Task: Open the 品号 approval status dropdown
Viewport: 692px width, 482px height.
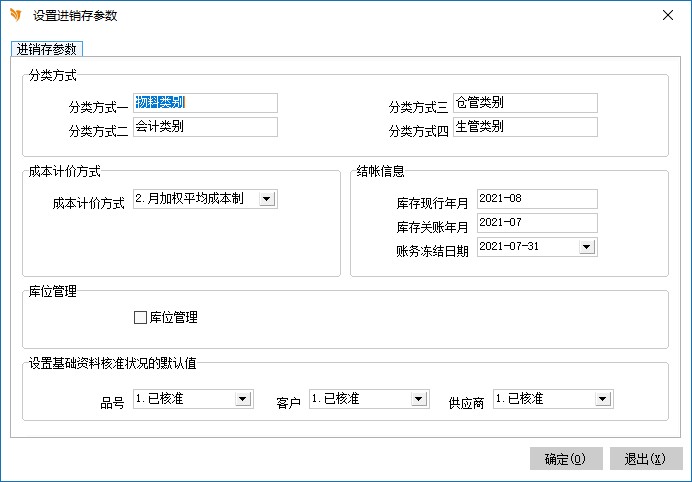Action: click(x=242, y=400)
